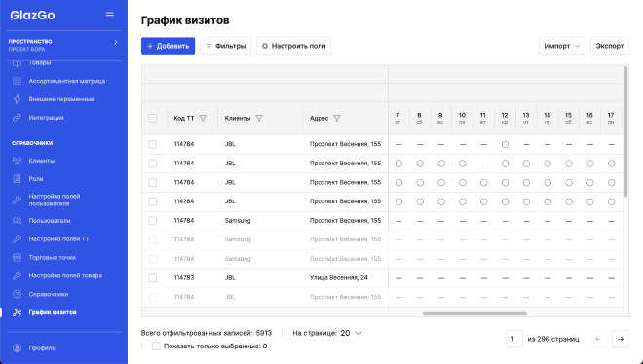Select the day 7 circle in the second JBL row
The image size is (643, 364).
point(398,164)
